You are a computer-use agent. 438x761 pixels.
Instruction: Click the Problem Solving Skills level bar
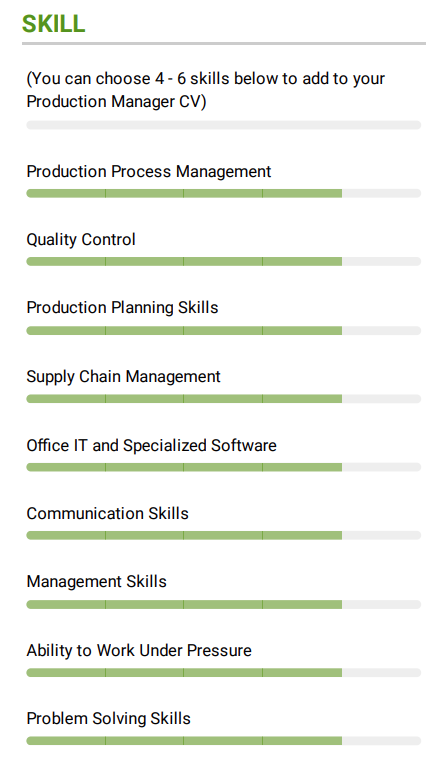223,741
